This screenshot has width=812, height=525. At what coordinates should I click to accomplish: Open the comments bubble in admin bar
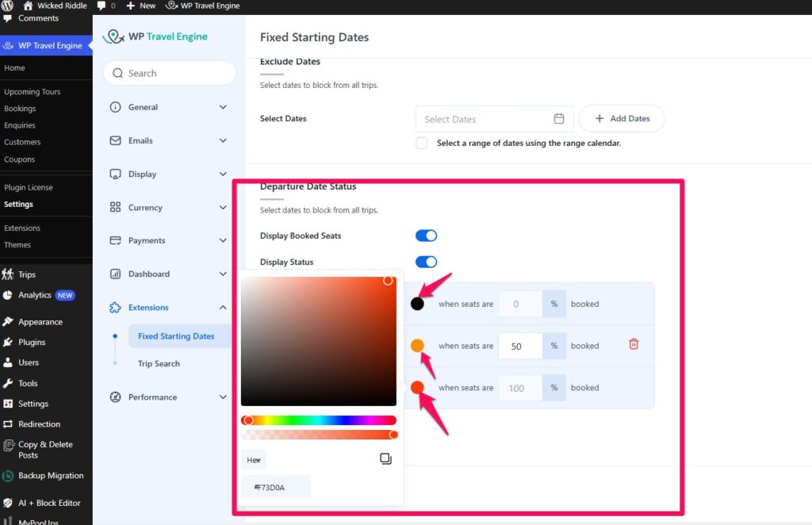coord(101,6)
